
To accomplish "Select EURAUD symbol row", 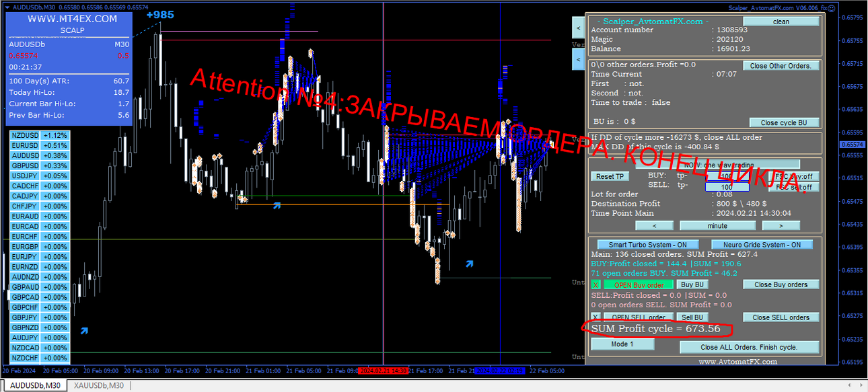I will coord(40,217).
